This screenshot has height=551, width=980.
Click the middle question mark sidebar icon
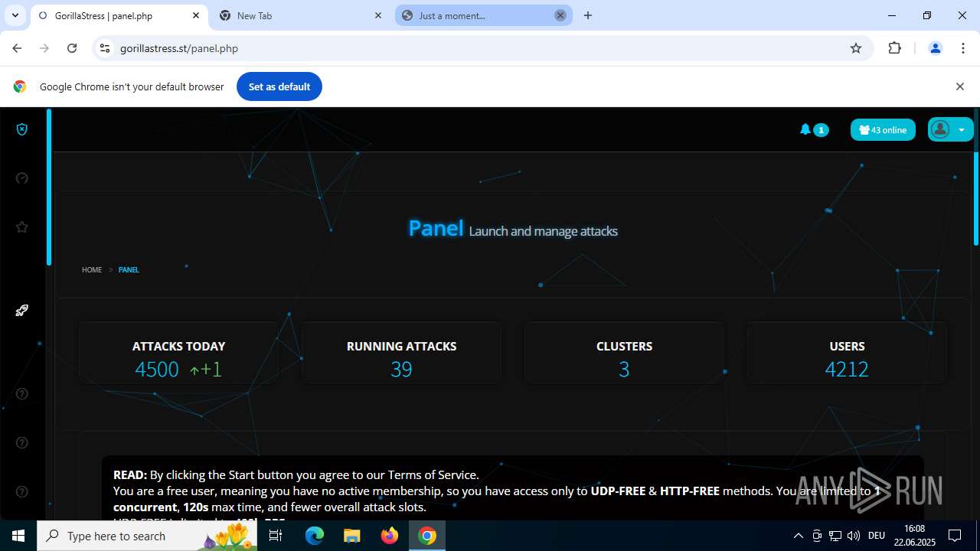22,443
